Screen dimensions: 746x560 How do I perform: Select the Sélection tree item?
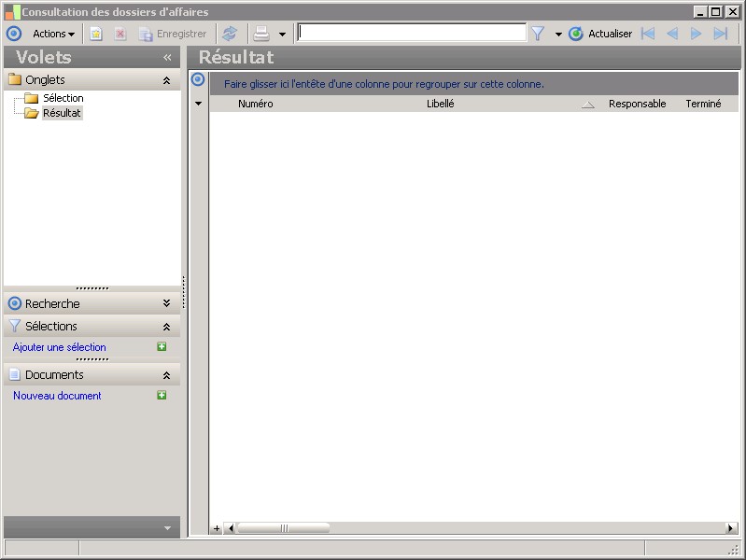[x=63, y=98]
